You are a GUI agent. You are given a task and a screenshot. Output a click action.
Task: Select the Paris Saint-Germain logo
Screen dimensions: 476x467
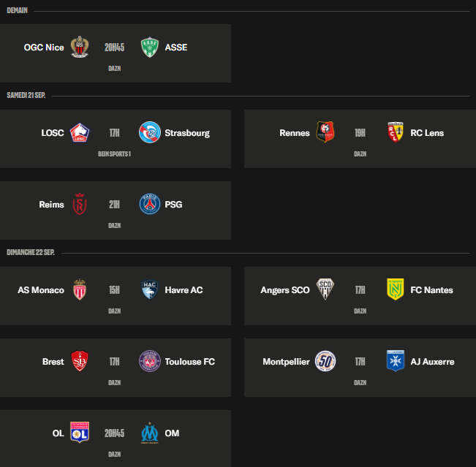(x=150, y=204)
